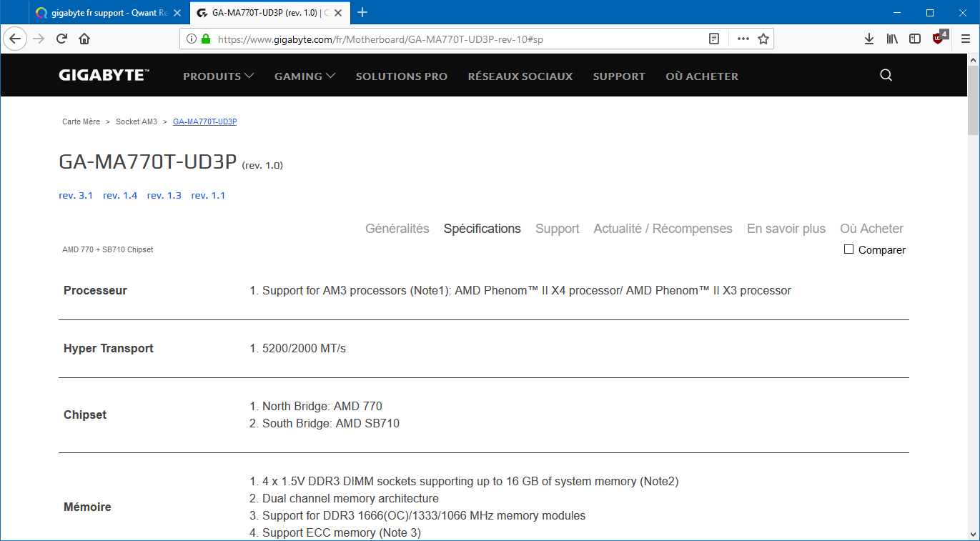Open a new browser tab
The width and height of the screenshot is (980, 541).
[x=362, y=12]
